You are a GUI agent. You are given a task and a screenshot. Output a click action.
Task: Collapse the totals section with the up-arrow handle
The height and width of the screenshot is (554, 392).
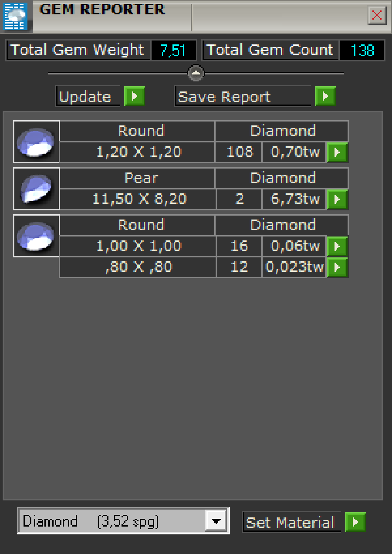coord(196,73)
